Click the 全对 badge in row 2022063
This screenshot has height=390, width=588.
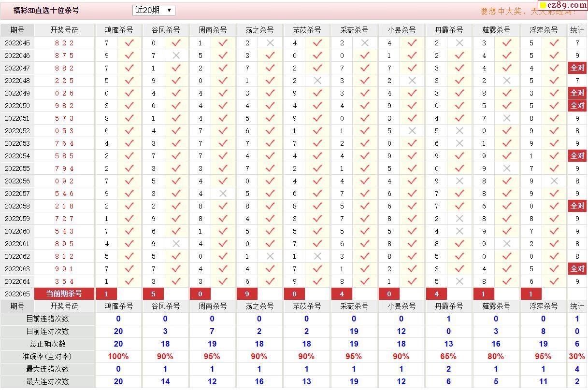pyautogui.click(x=577, y=269)
